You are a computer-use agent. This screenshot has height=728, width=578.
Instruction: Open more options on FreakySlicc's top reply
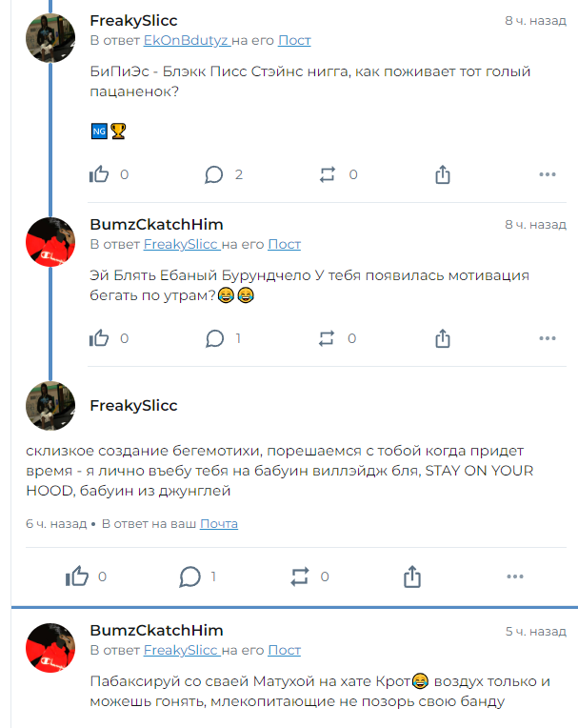click(x=548, y=174)
